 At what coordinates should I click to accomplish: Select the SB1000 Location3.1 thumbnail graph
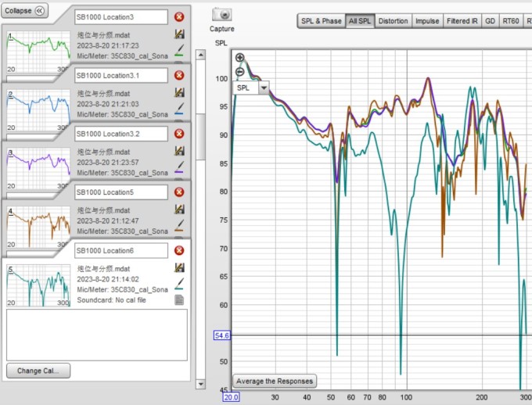click(38, 109)
